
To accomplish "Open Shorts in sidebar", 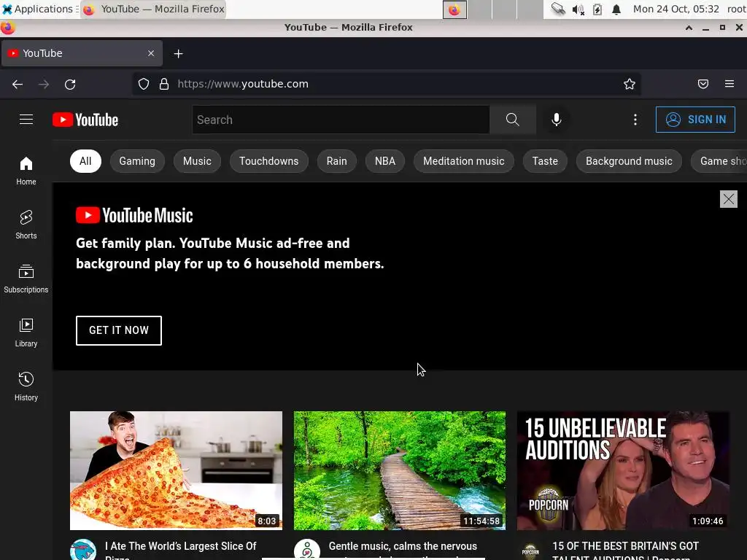I will tap(26, 225).
